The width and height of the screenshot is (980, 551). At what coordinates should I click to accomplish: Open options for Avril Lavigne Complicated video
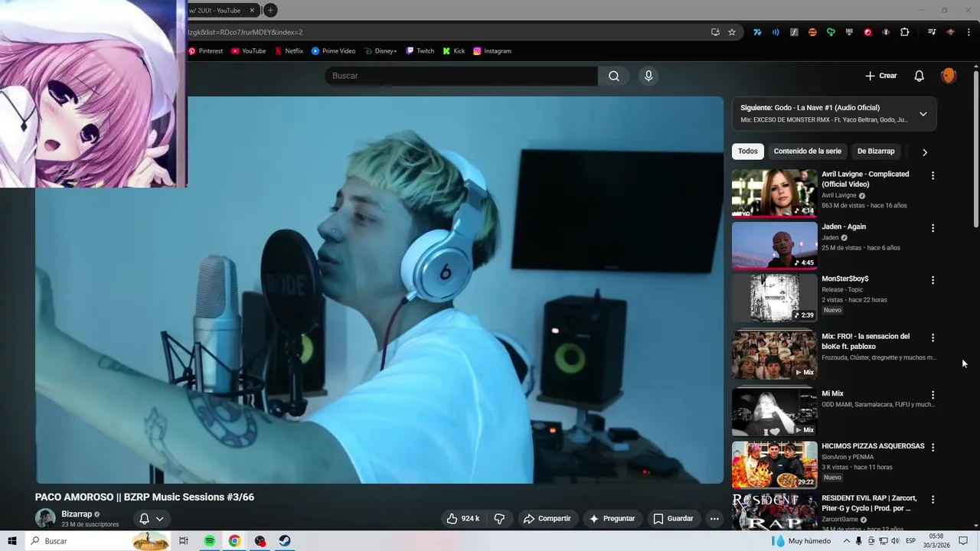tap(933, 176)
